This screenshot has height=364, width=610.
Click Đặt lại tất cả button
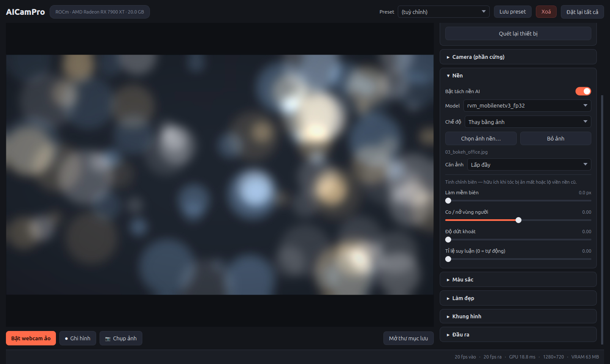582,12
